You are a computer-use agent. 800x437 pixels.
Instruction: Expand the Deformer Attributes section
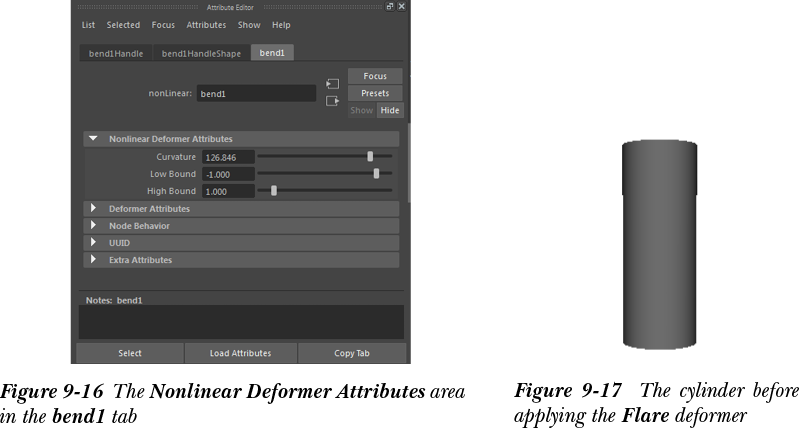pos(93,208)
